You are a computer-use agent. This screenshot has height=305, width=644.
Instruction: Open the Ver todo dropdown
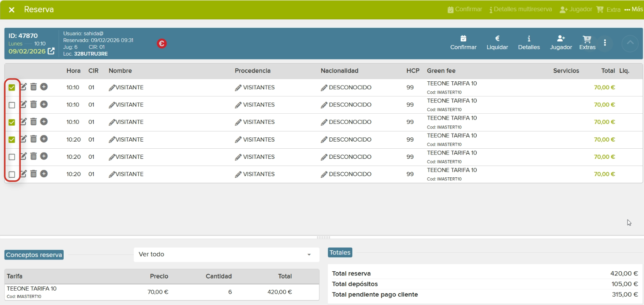coord(226,254)
